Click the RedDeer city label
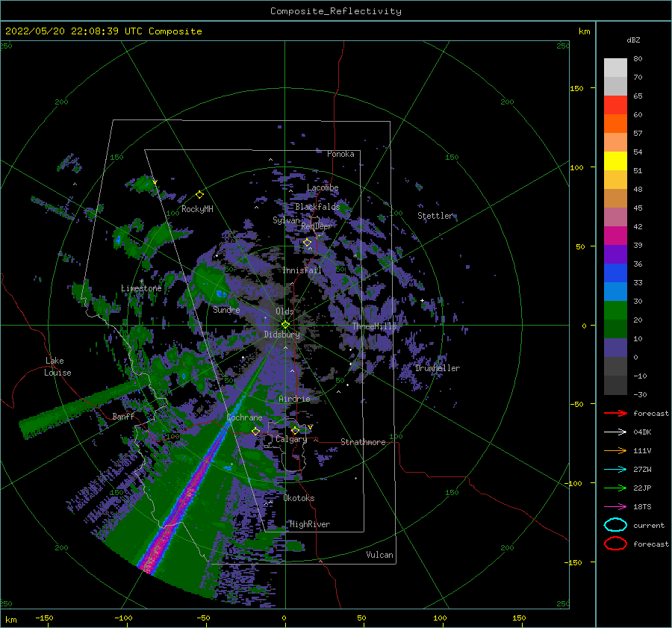Screen dimensions: 672x628 [317, 226]
